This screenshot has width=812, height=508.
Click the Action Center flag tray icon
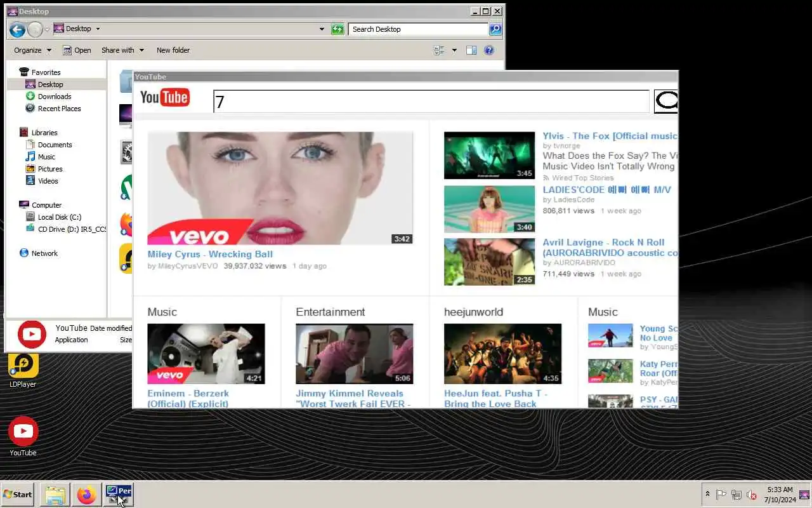coord(721,495)
